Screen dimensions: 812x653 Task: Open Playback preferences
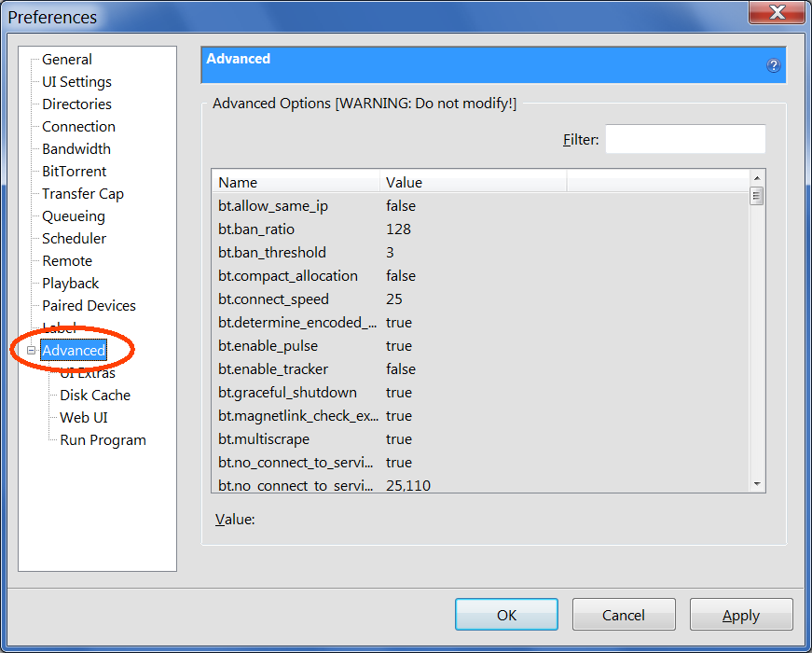coord(71,284)
